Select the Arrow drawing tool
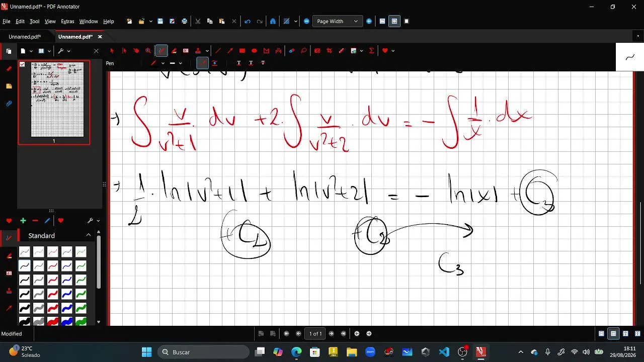The image size is (644, 362). tap(230, 50)
